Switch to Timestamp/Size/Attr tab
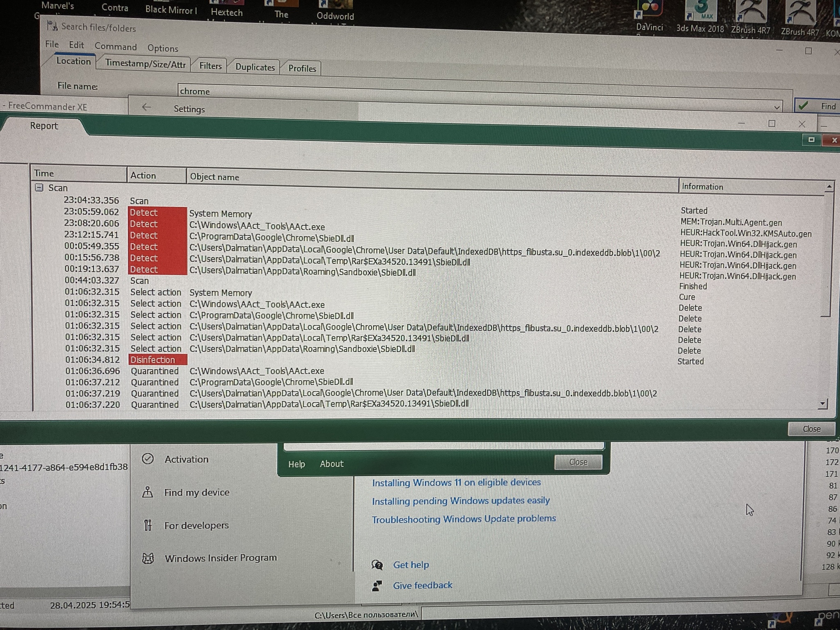Viewport: 840px width, 630px height. pos(145,64)
